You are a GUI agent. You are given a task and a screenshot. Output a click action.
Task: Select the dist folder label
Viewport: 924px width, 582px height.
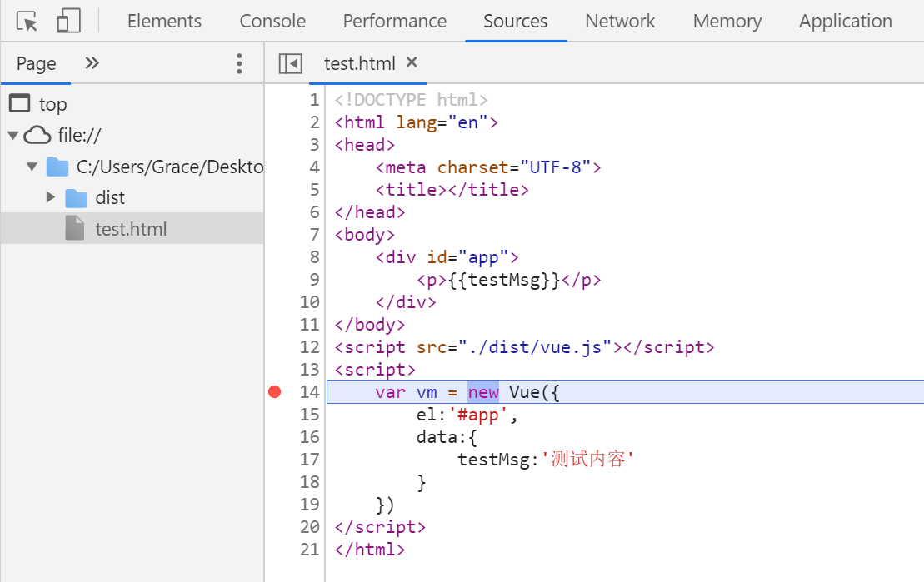[110, 198]
